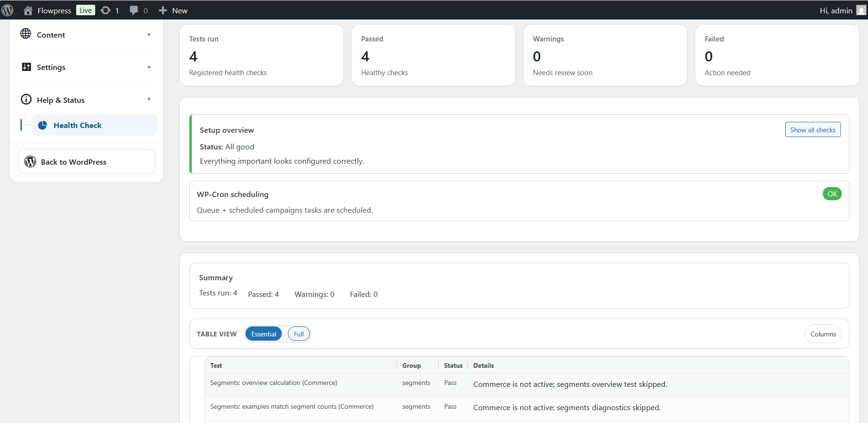Click the OK badge on WP-Cron scheduling
Screen dimensions: 868x423
click(832, 194)
